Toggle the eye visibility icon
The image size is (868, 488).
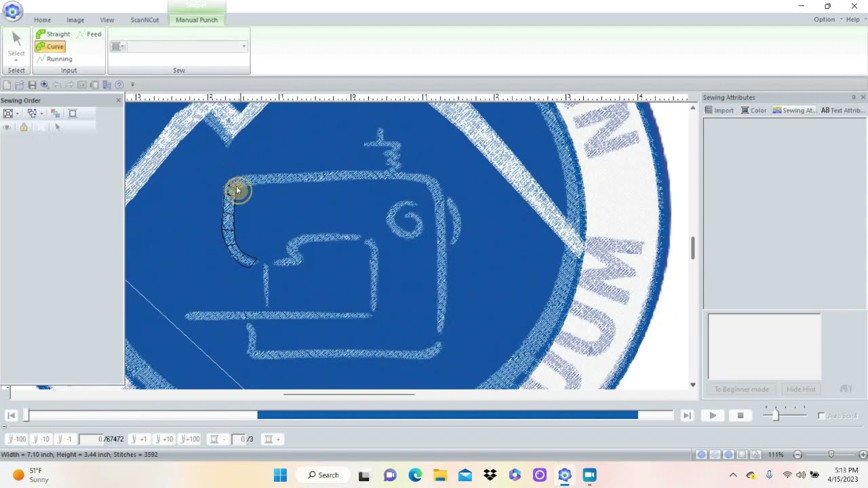(x=7, y=127)
